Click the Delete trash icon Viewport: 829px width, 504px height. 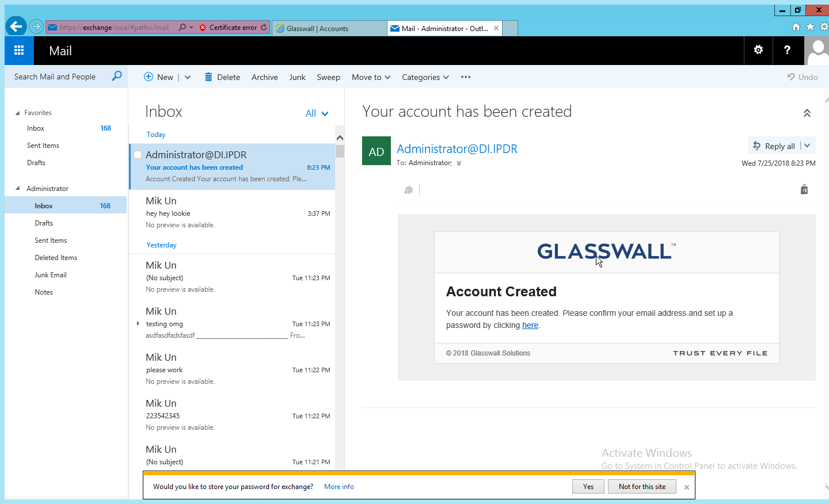(x=208, y=77)
